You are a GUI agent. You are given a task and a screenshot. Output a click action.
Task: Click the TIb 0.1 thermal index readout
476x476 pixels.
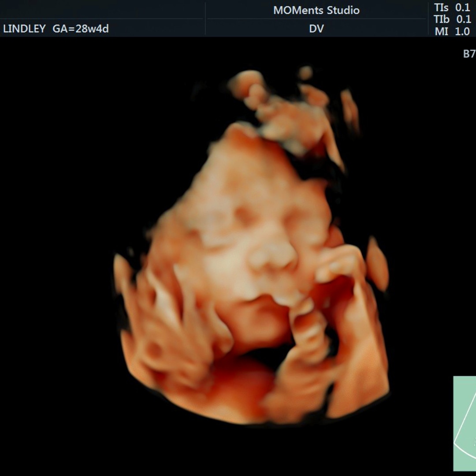[x=452, y=19]
